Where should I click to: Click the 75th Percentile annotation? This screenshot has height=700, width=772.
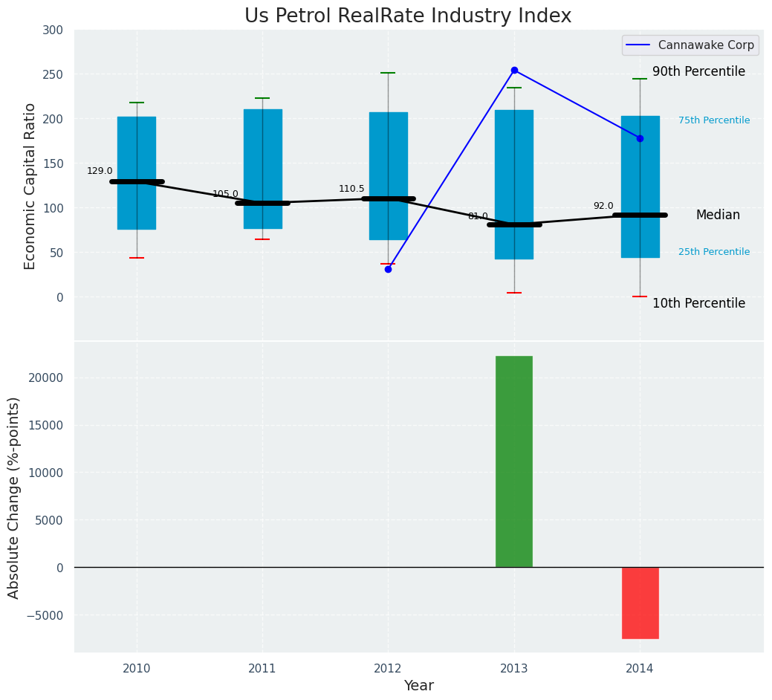(714, 120)
